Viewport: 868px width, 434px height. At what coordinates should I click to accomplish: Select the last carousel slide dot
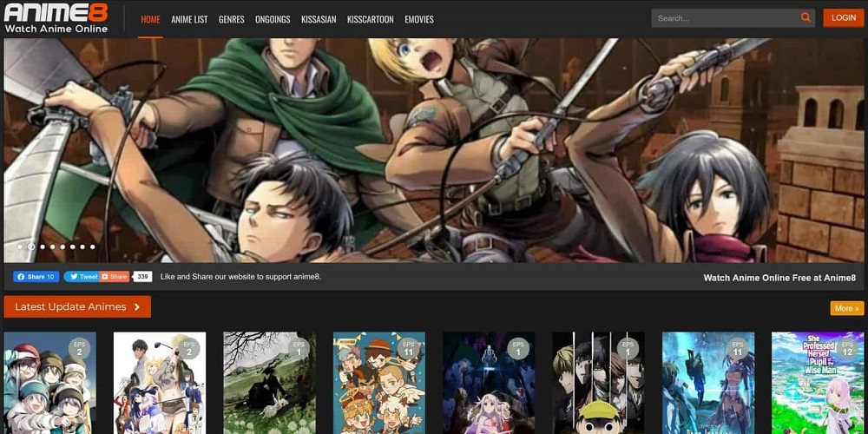point(93,247)
